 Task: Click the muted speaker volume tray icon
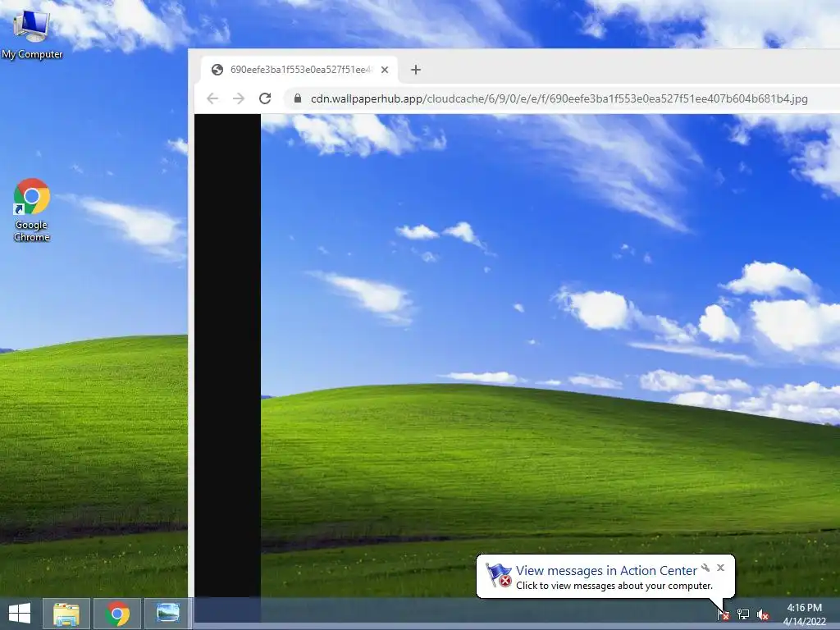pyautogui.click(x=763, y=614)
